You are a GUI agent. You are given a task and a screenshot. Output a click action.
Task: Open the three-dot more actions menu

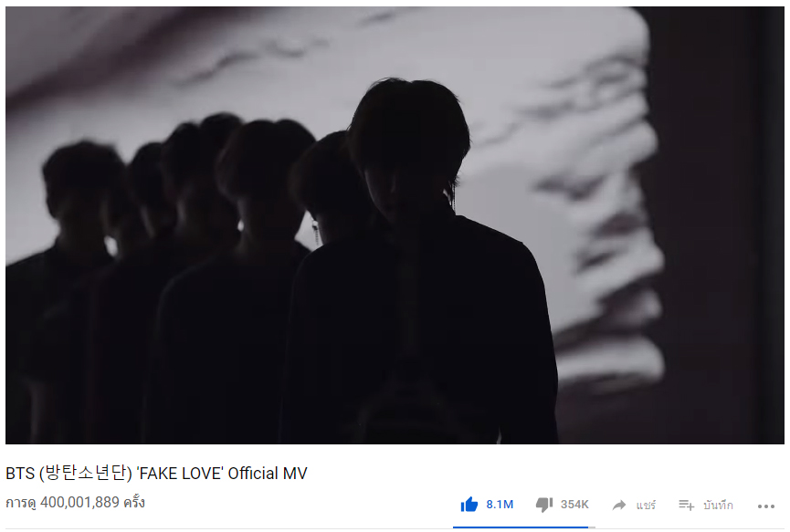click(766, 506)
